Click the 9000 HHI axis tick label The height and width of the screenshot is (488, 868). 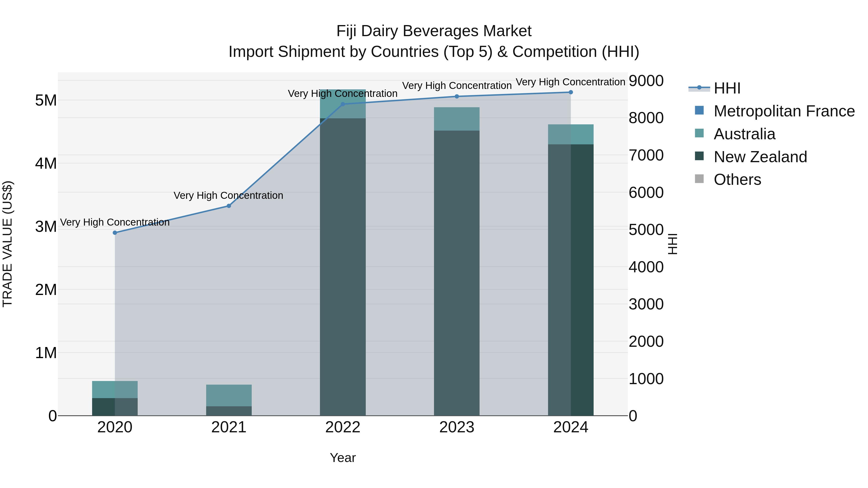[x=646, y=81]
